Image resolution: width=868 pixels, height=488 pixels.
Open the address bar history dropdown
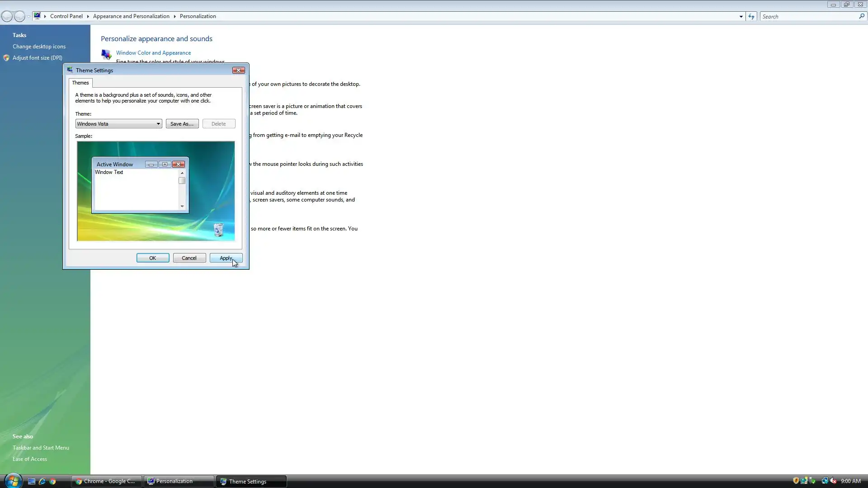pos(741,16)
